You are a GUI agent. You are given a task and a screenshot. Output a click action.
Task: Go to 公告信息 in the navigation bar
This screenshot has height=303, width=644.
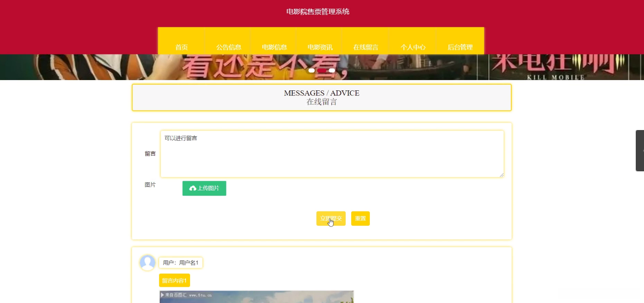tap(228, 41)
